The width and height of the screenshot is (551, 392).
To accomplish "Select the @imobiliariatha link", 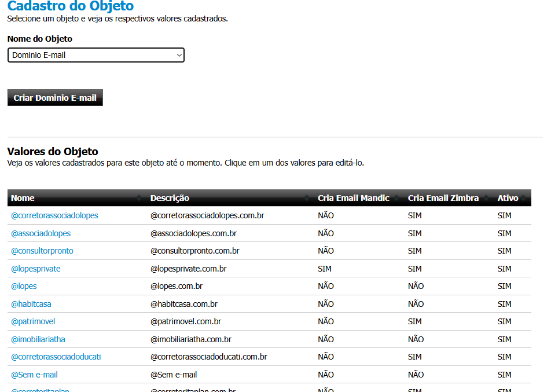I will coord(38,339).
